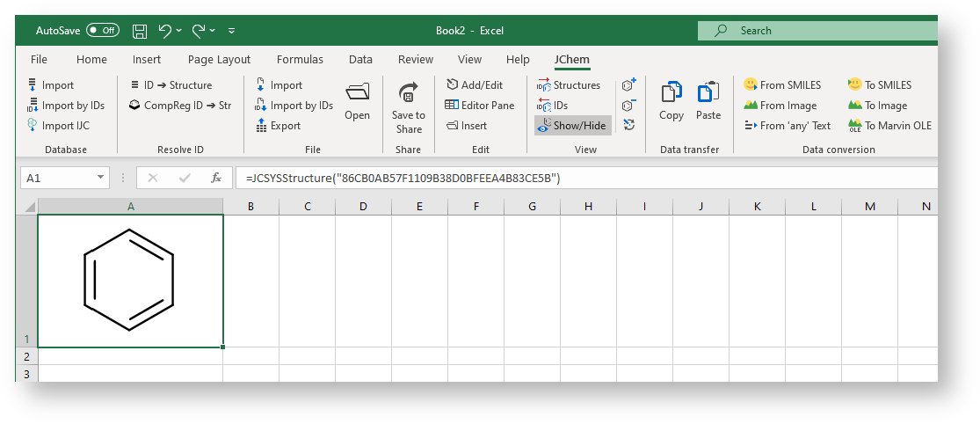This screenshot has width=980, height=424.
Task: Expand the Name Box dropdown arrow
Action: click(x=100, y=179)
